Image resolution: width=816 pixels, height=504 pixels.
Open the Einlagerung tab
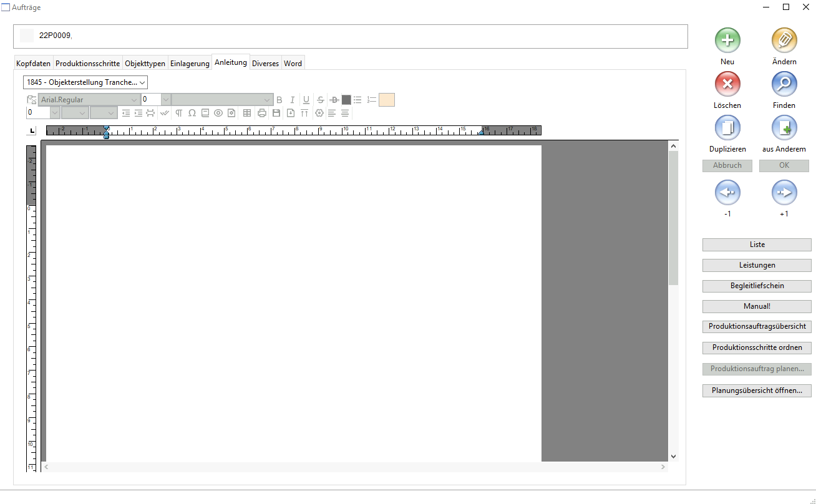[190, 64]
